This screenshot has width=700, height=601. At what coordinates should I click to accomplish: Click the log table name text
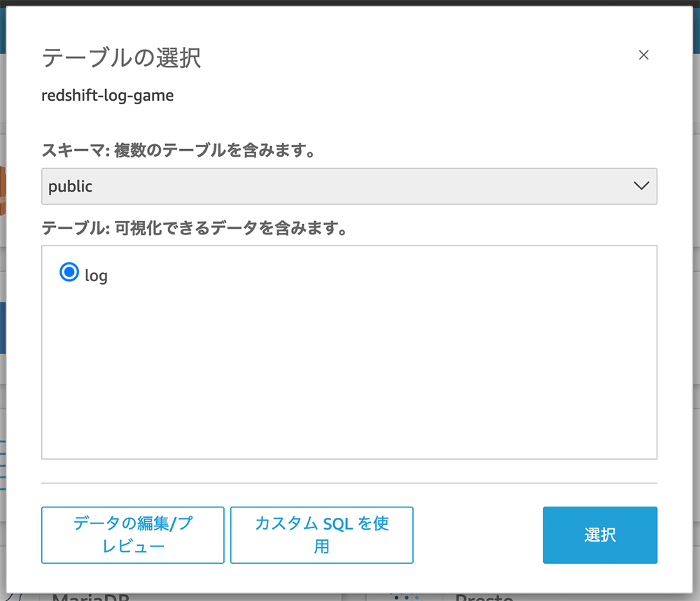(96, 276)
